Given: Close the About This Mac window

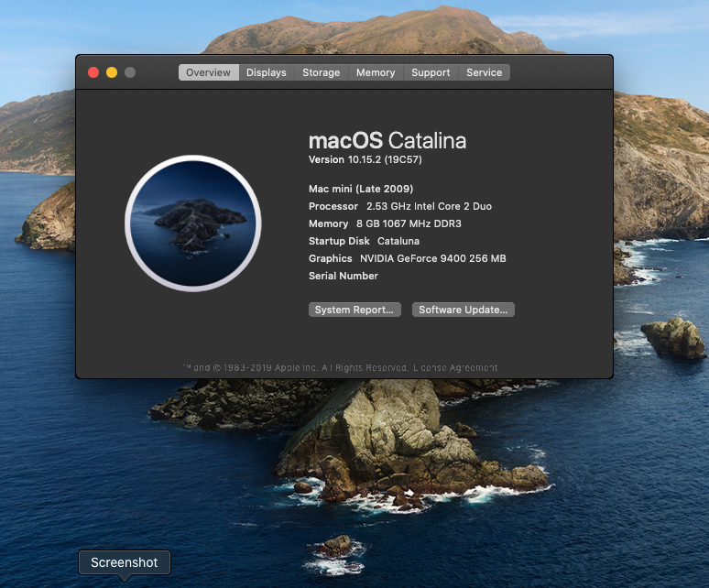Looking at the screenshot, I should click(x=93, y=72).
